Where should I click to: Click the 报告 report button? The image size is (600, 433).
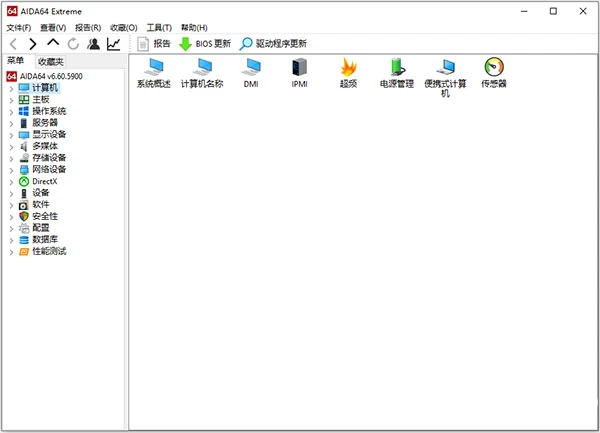[153, 44]
